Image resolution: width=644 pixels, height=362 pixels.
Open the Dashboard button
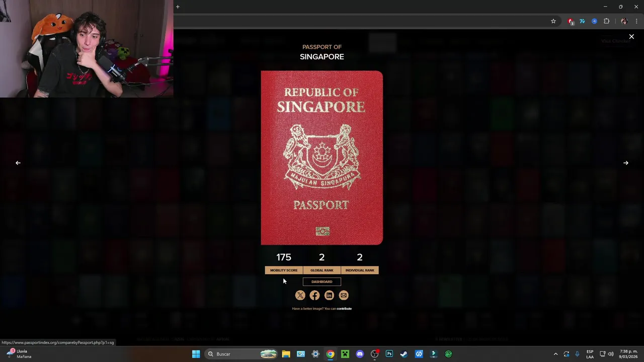[322, 282]
